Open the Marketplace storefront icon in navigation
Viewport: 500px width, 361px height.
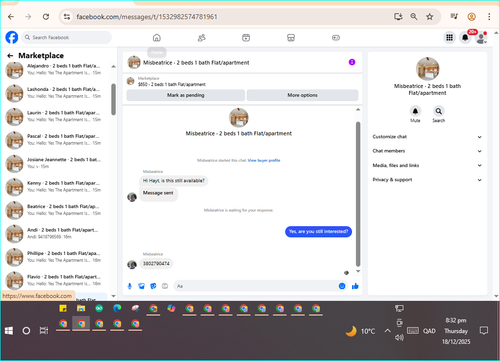(x=291, y=38)
